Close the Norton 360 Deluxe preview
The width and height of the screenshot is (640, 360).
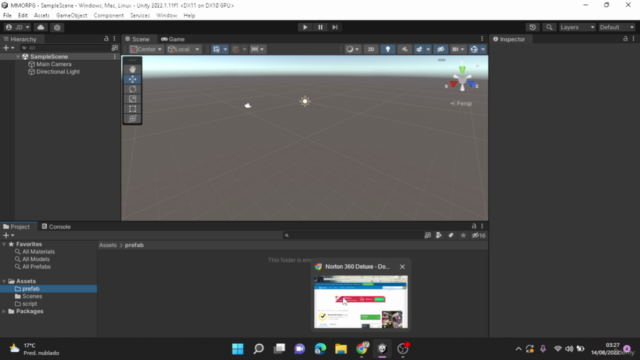(x=402, y=267)
